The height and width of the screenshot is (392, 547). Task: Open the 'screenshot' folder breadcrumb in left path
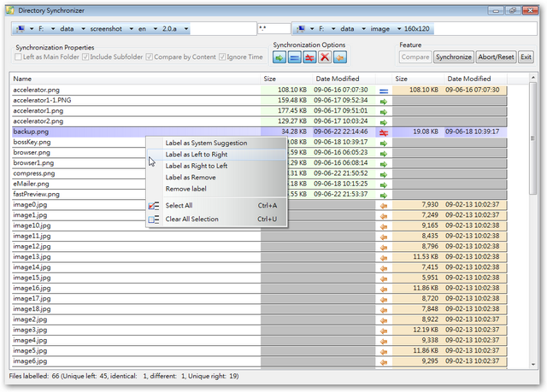(106, 28)
